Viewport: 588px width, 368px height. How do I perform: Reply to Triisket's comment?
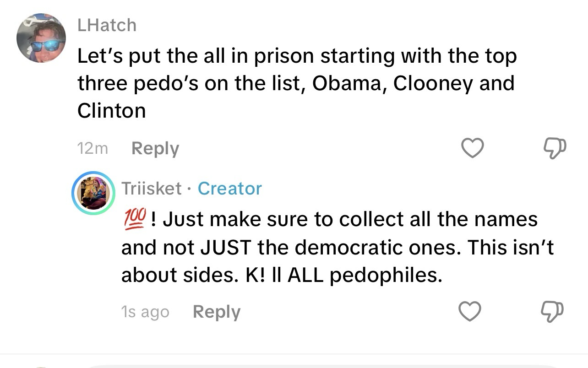[216, 312]
